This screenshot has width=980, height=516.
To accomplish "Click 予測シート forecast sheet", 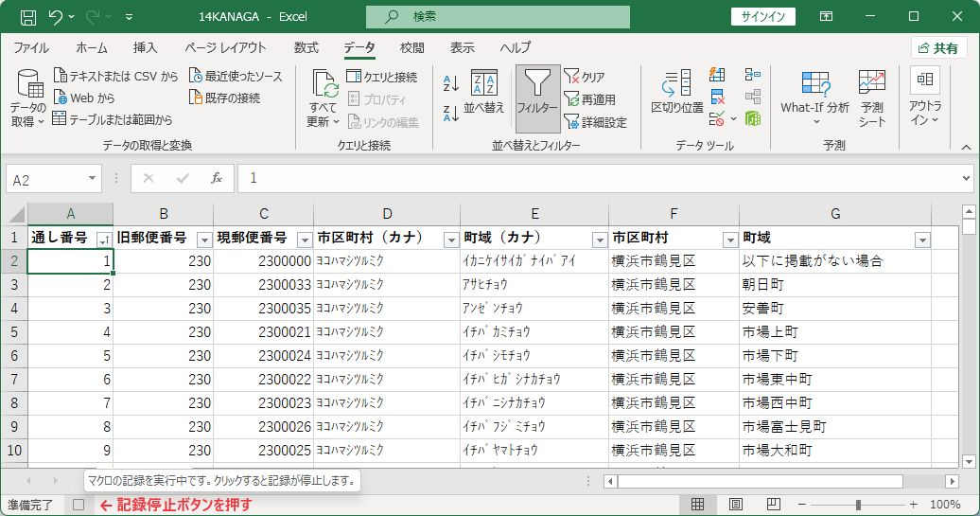I will coord(872,98).
